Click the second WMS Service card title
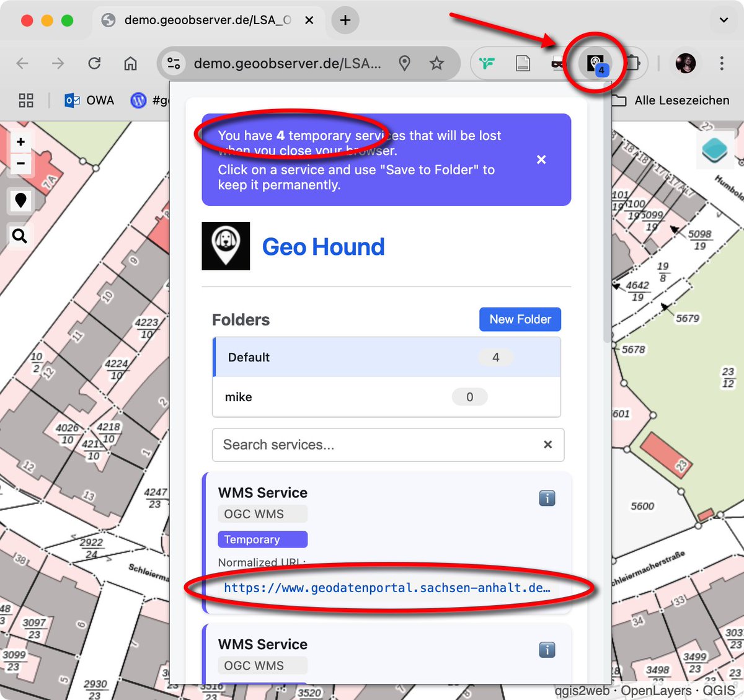This screenshot has height=700, width=744. 263,644
